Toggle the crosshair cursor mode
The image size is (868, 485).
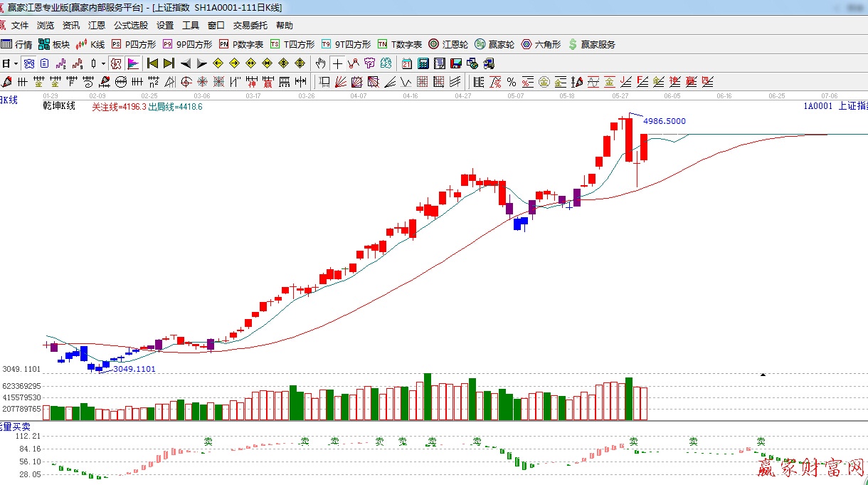(x=337, y=63)
